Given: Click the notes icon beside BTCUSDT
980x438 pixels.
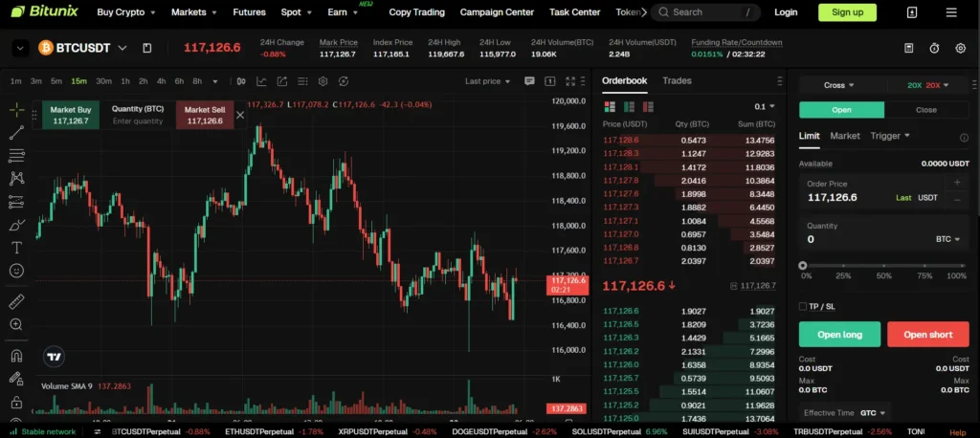Looking at the screenshot, I should click(x=146, y=48).
